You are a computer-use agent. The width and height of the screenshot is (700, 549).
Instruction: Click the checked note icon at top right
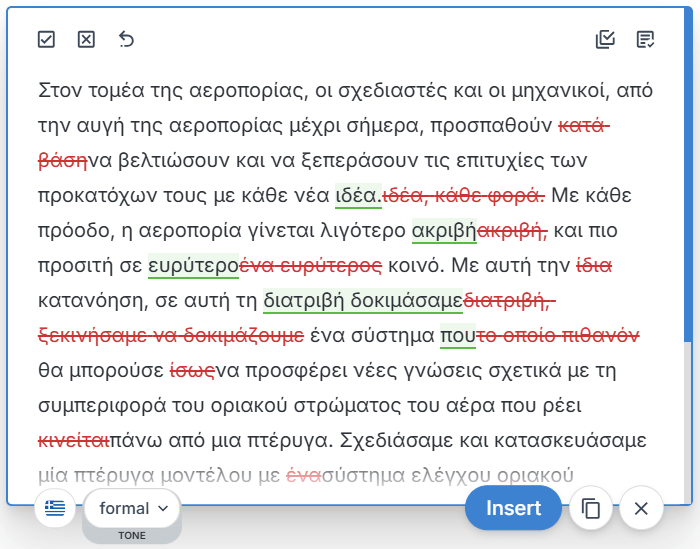pyautogui.click(x=645, y=39)
